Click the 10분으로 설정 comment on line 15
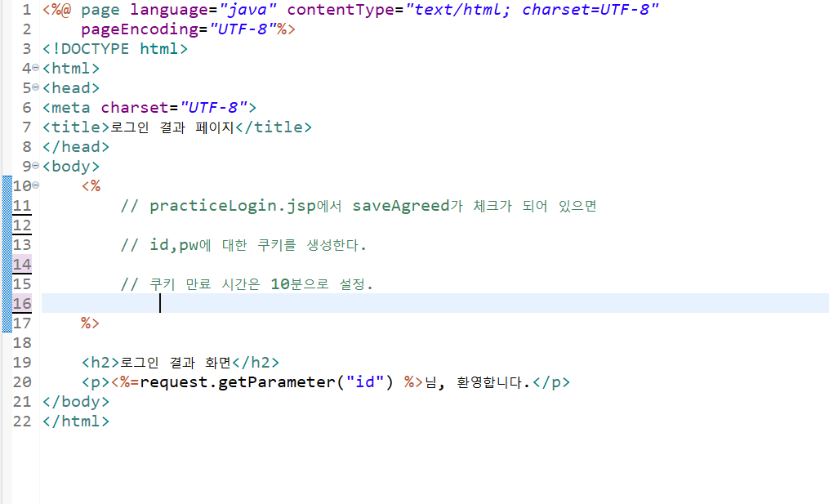Viewport: 829px width, 504px height. [x=247, y=284]
